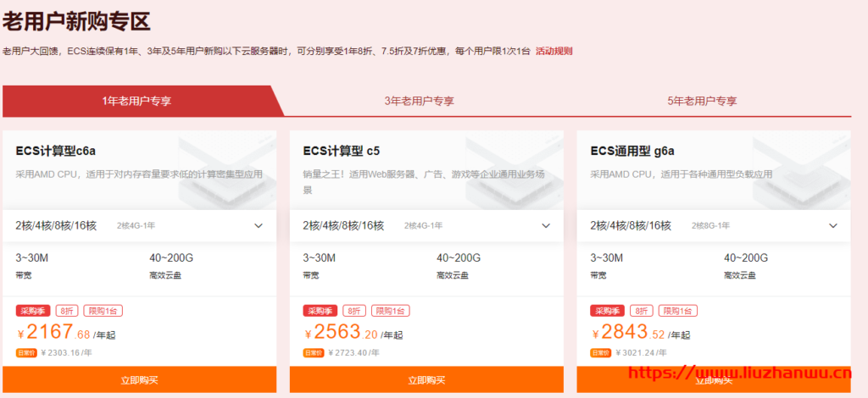Image resolution: width=868 pixels, height=398 pixels.
Task: Click 立即购买 under the ECS通用型 g6a card
Action: tap(714, 381)
